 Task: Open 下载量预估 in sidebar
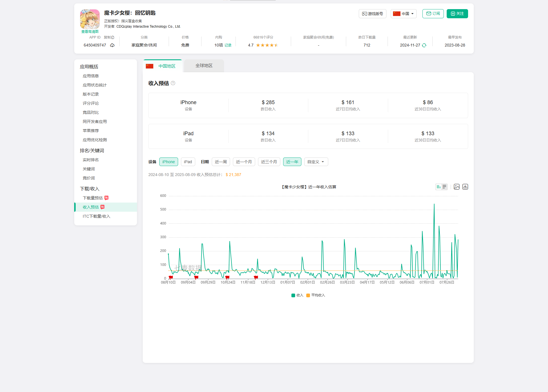(93, 198)
